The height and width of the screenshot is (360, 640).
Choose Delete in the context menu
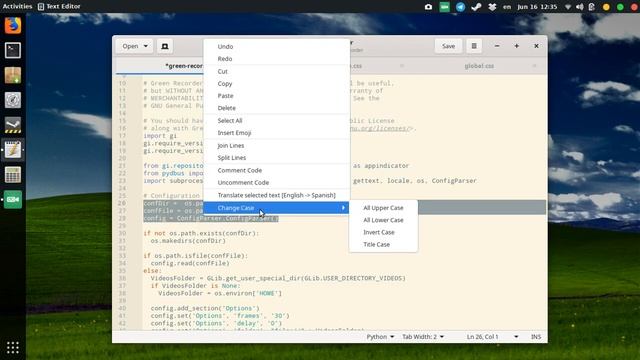click(276, 108)
